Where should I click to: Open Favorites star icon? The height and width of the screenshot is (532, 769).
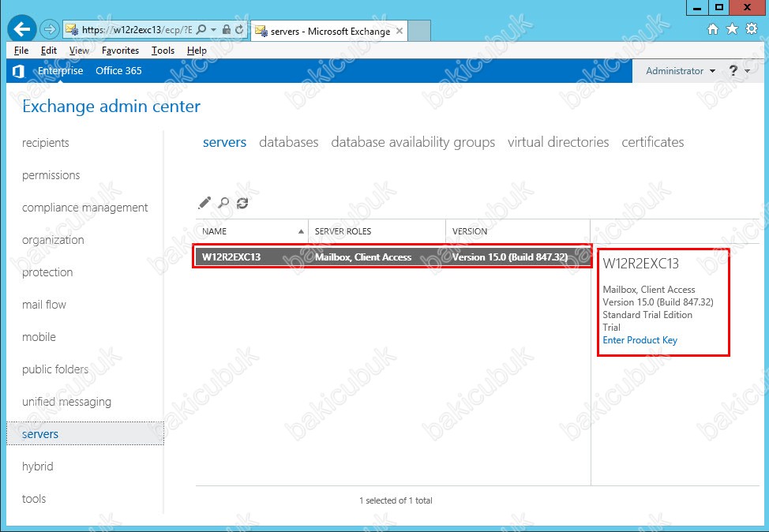(732, 29)
